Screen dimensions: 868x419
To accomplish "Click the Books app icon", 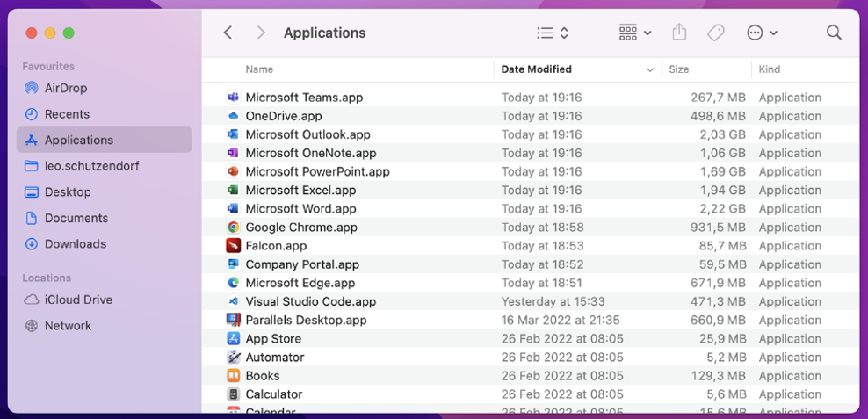I will tap(233, 376).
